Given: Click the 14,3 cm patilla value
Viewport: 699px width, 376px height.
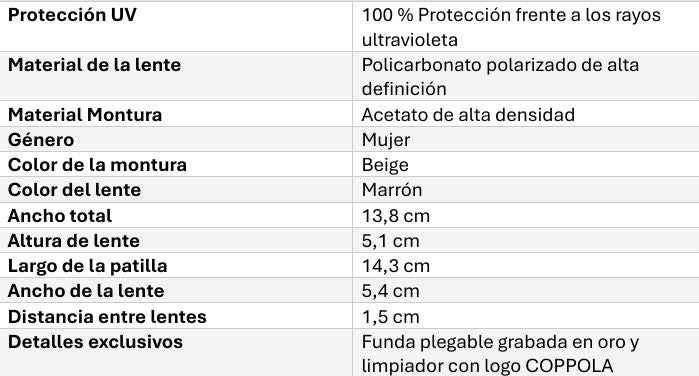Looking at the screenshot, I should (396, 266).
